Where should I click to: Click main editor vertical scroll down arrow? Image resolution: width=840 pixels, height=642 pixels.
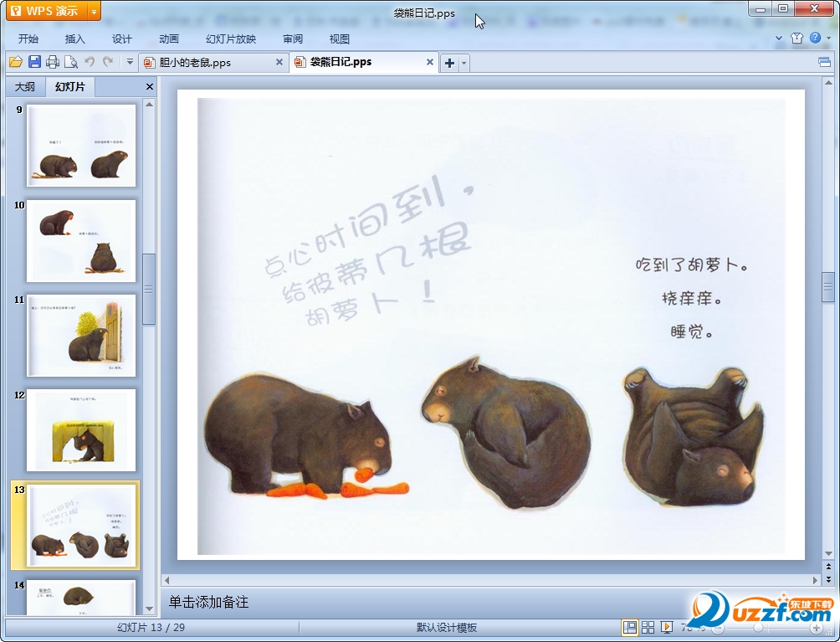tap(828, 553)
